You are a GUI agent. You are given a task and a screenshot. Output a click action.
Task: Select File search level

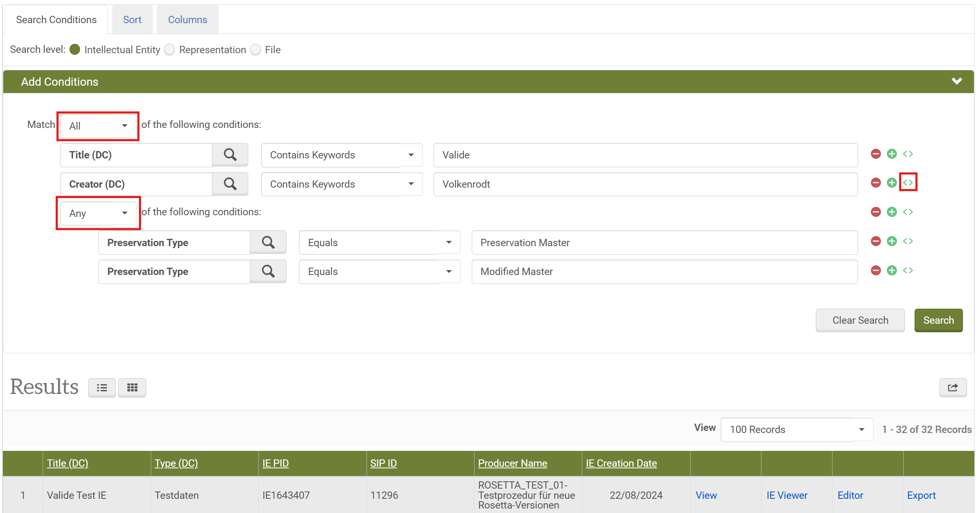point(256,50)
